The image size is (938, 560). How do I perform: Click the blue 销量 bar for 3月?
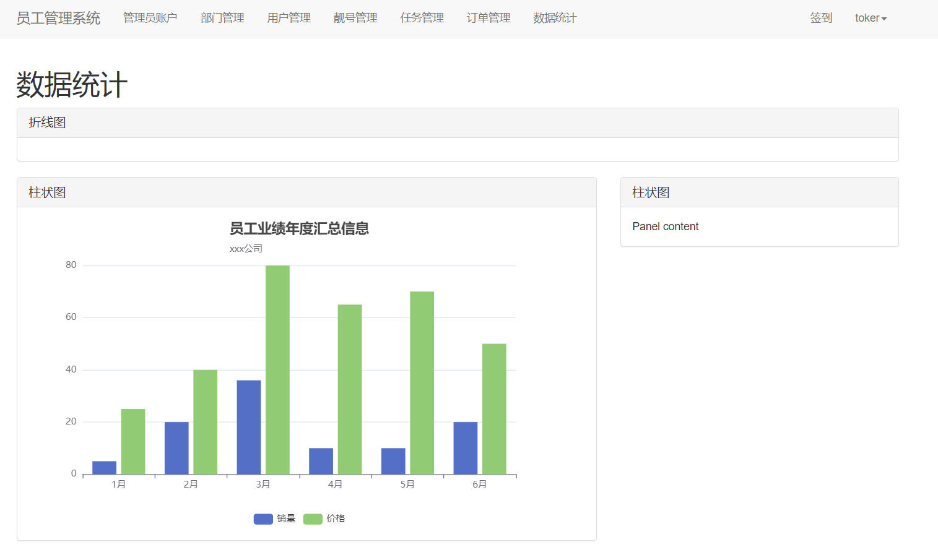point(249,428)
